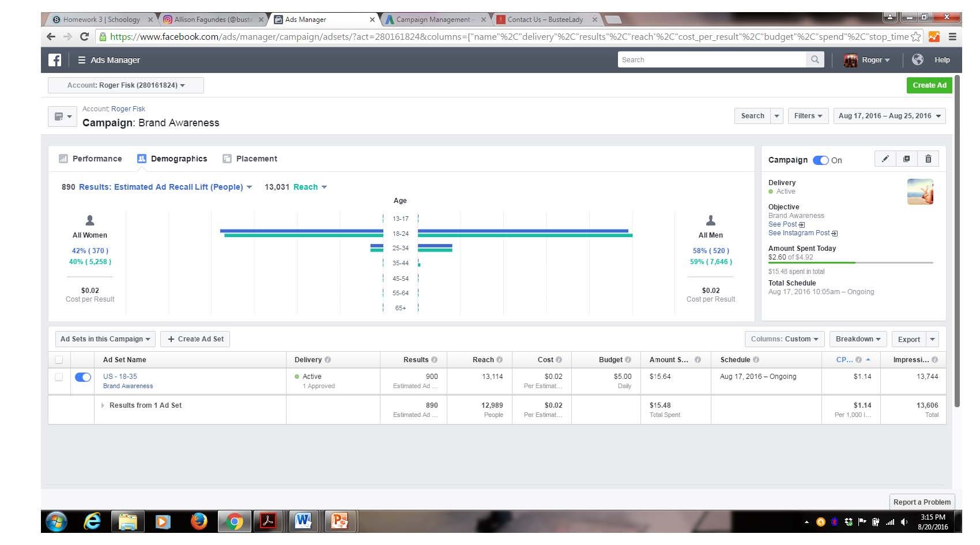Open the Chrome menu icon
Viewport: 980px width, 545px height.
952,36
